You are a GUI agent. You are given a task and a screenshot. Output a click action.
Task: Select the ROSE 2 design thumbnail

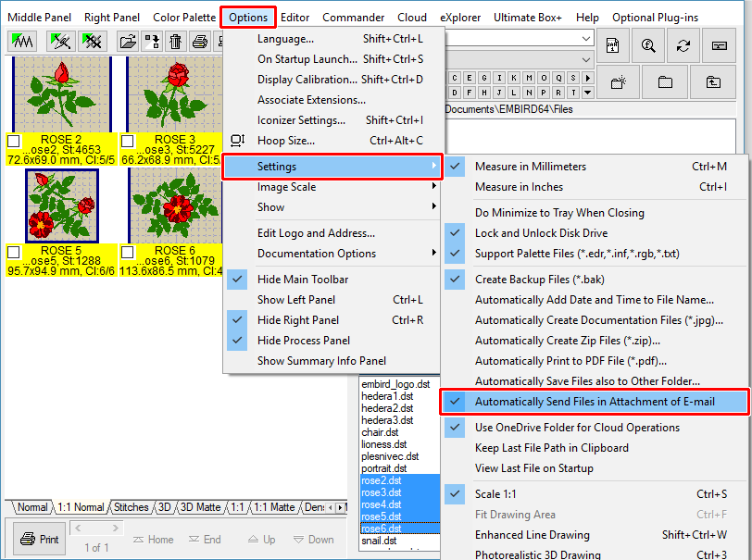[x=62, y=94]
